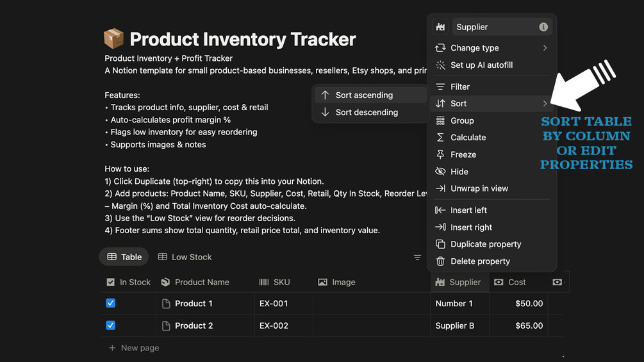Expand the Sort submenu arrow
Image resolution: width=644 pixels, height=362 pixels.
point(545,104)
